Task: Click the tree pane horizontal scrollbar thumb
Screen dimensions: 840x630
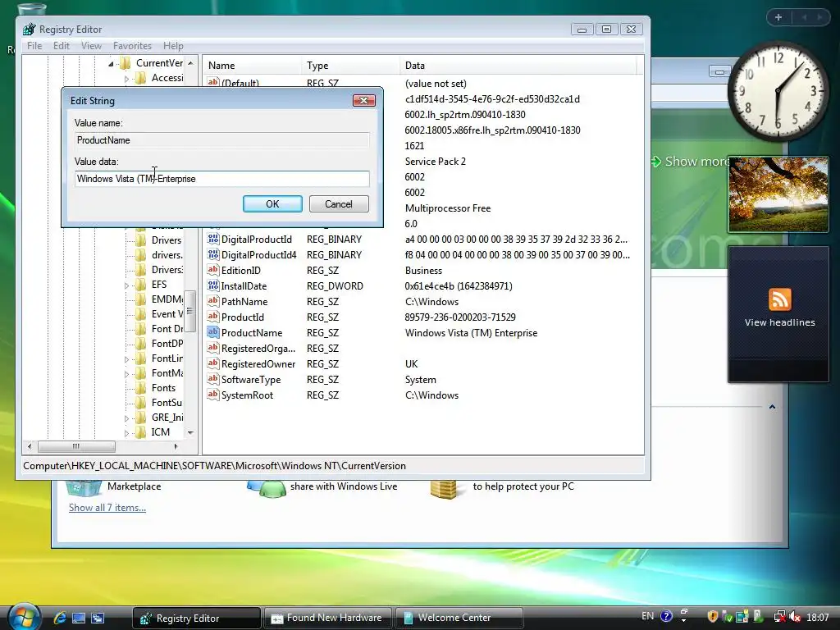Action: 76,446
